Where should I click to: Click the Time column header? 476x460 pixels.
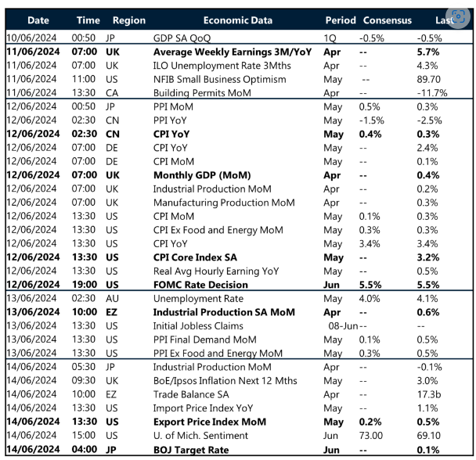[88, 20]
